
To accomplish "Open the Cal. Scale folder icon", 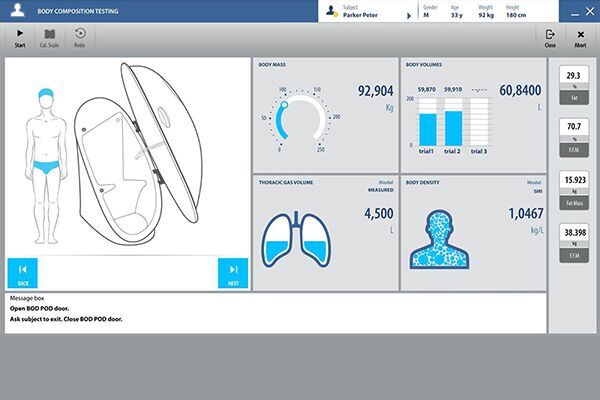I will coord(48,36).
